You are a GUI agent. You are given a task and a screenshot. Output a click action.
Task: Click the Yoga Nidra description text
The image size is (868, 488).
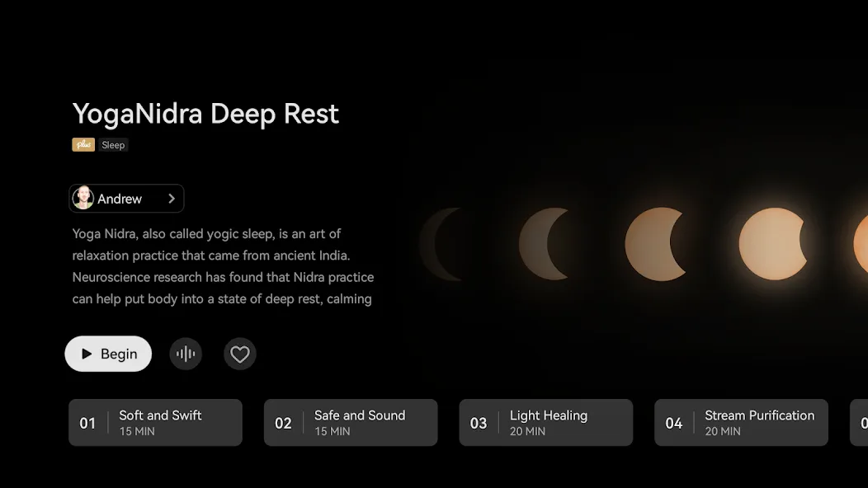pos(223,266)
